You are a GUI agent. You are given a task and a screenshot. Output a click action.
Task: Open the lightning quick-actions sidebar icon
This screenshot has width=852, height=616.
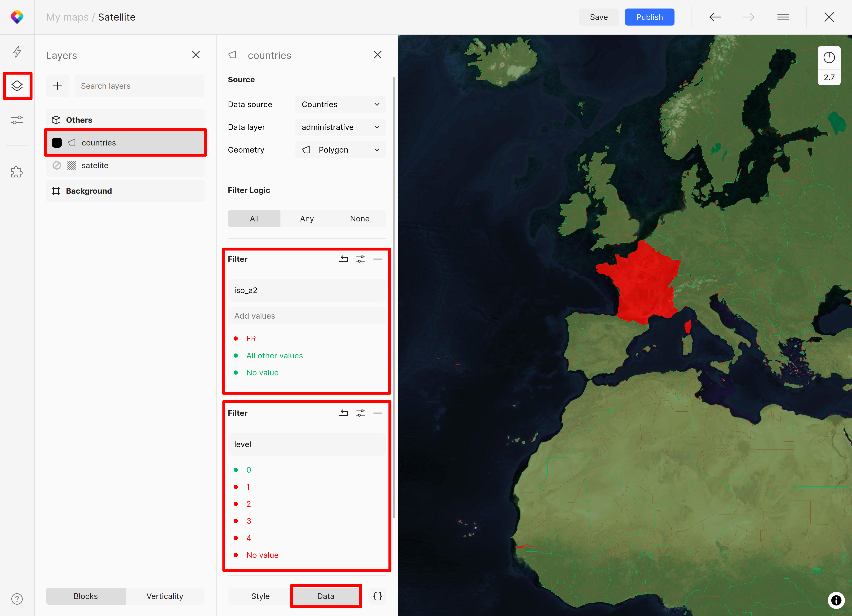[x=17, y=52]
